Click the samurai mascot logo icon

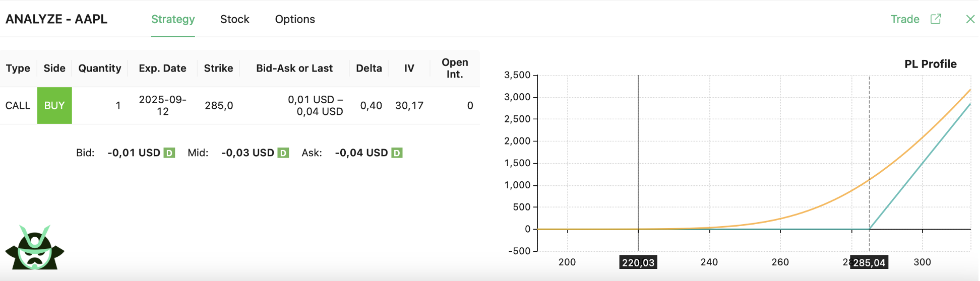point(34,248)
